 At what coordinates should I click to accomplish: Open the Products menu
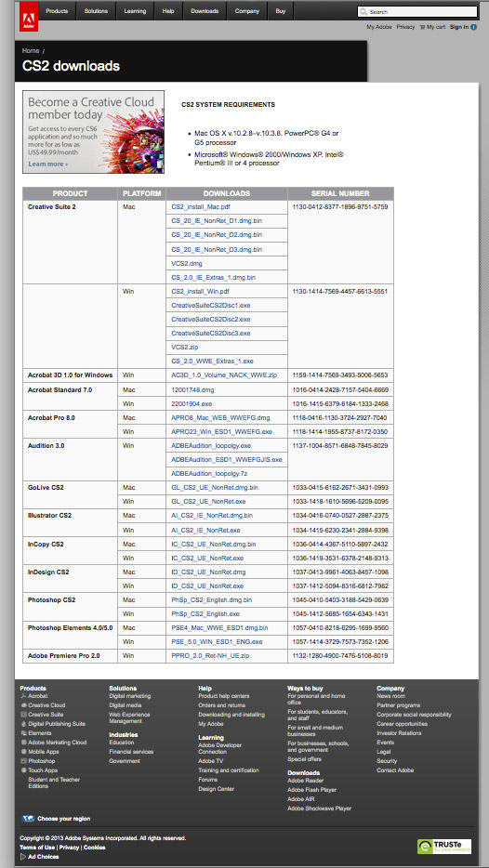57,11
